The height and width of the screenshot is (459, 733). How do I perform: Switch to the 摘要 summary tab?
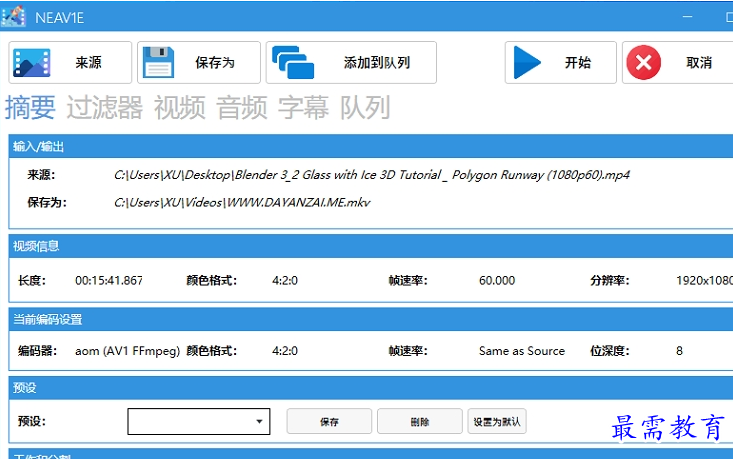pos(30,107)
